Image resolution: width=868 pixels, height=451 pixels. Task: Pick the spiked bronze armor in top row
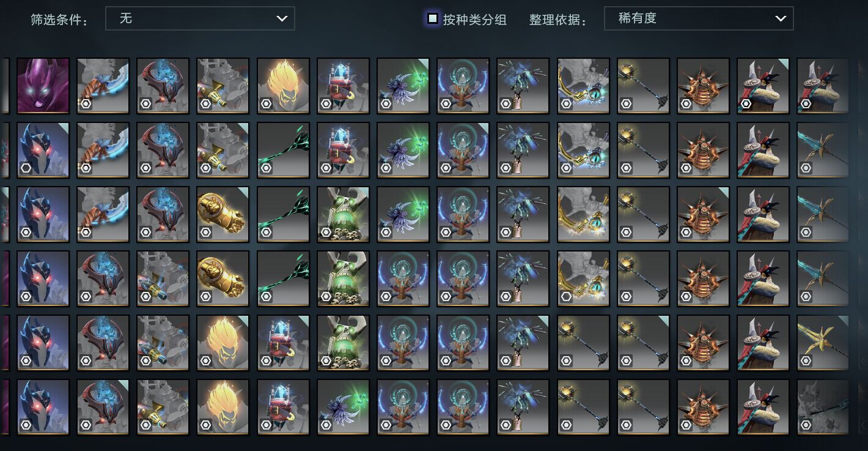tap(703, 86)
